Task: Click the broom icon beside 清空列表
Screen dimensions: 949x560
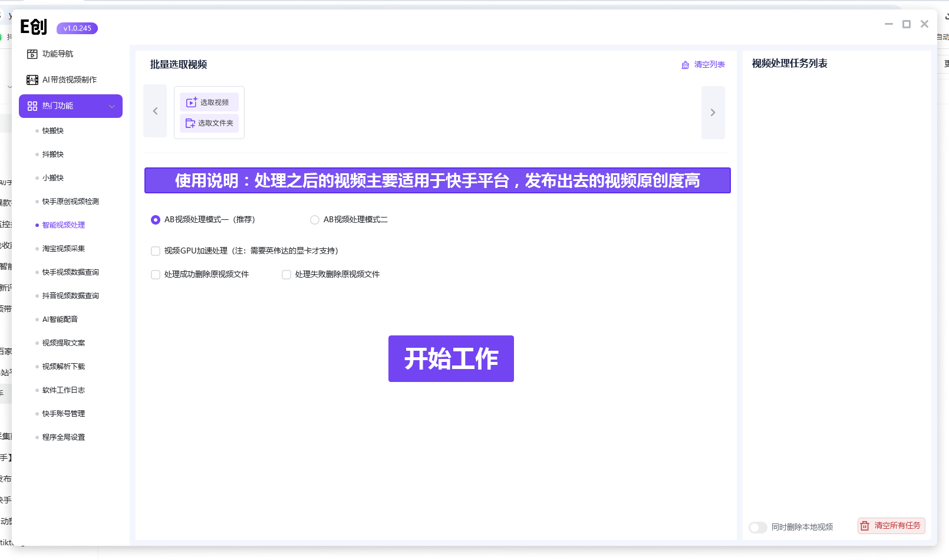Action: [686, 65]
